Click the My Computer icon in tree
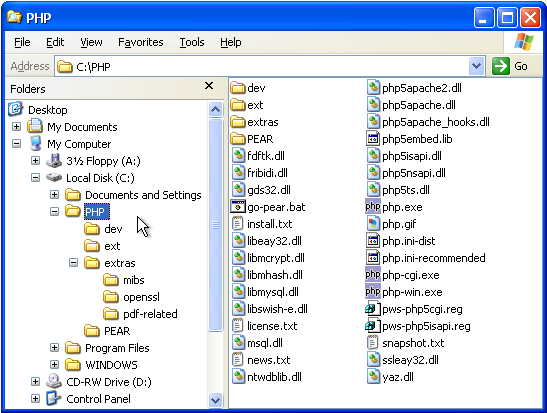This screenshot has height=413, width=547. [x=35, y=143]
